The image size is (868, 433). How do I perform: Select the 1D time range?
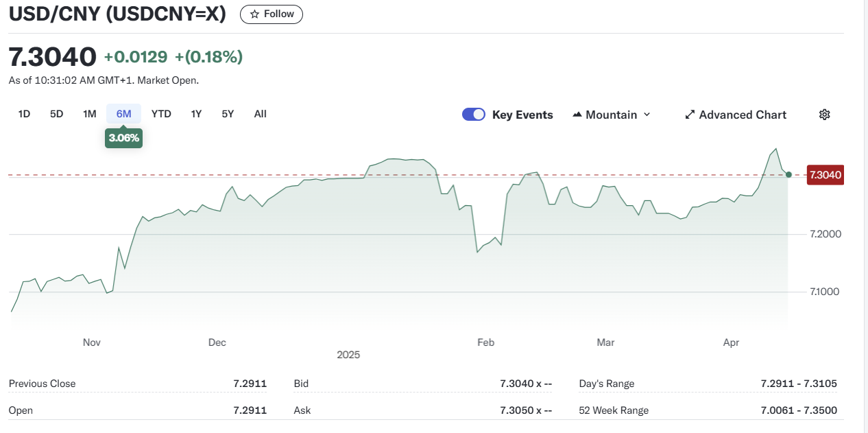tap(24, 114)
